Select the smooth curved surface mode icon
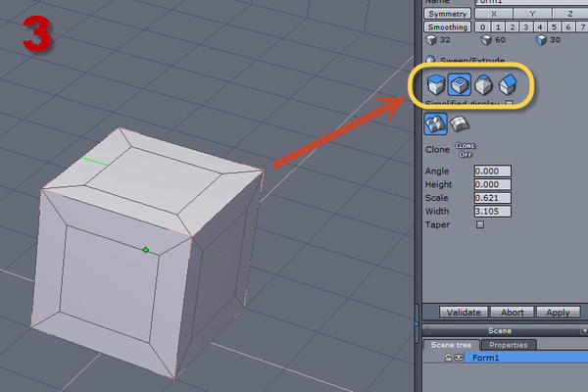 tap(460, 124)
